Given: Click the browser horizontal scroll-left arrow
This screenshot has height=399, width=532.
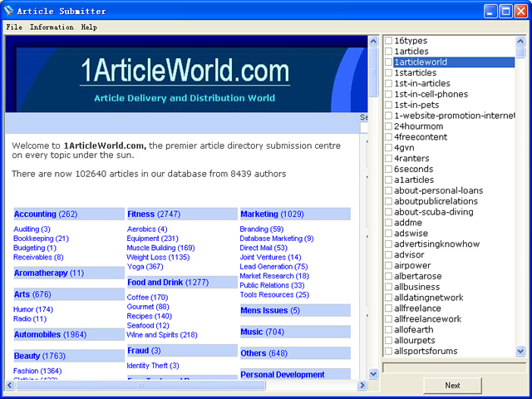Looking at the screenshot, I should pos(10,385).
